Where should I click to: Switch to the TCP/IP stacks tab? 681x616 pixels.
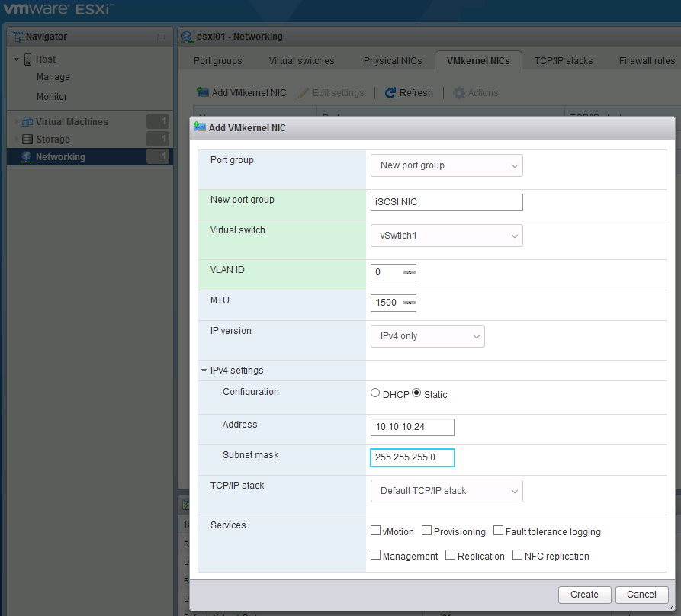(564, 61)
